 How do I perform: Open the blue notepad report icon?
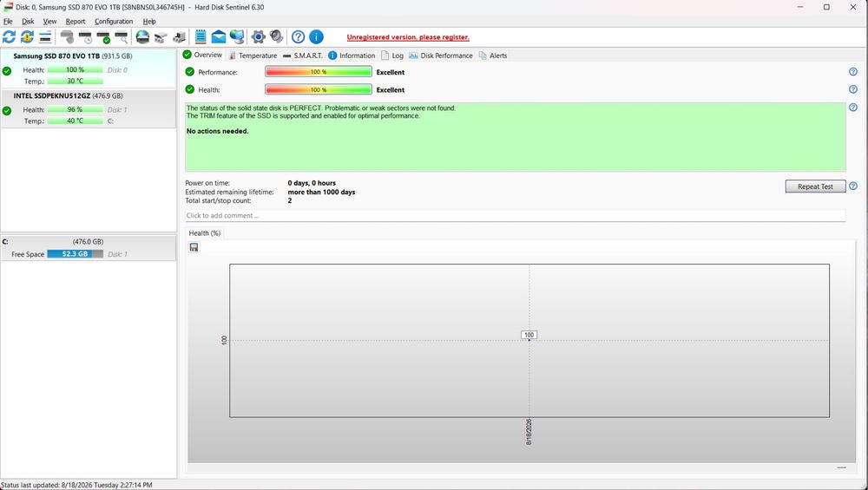point(201,37)
